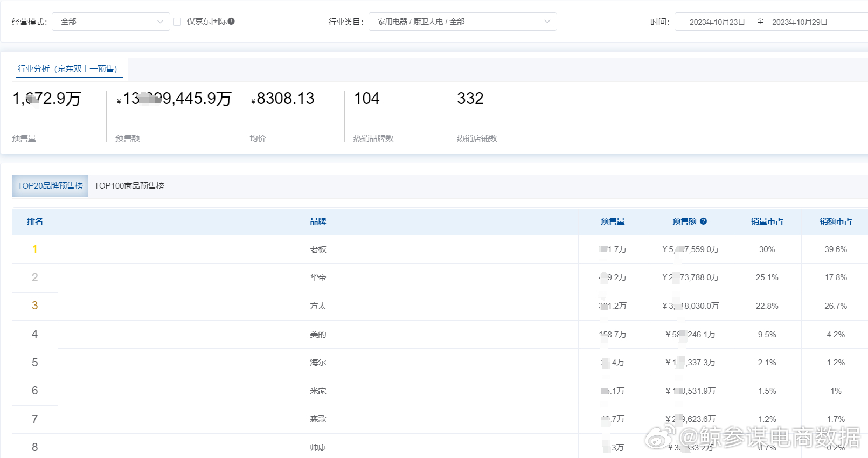Click the 销额市占 column header
The height and width of the screenshot is (458, 868).
click(836, 221)
